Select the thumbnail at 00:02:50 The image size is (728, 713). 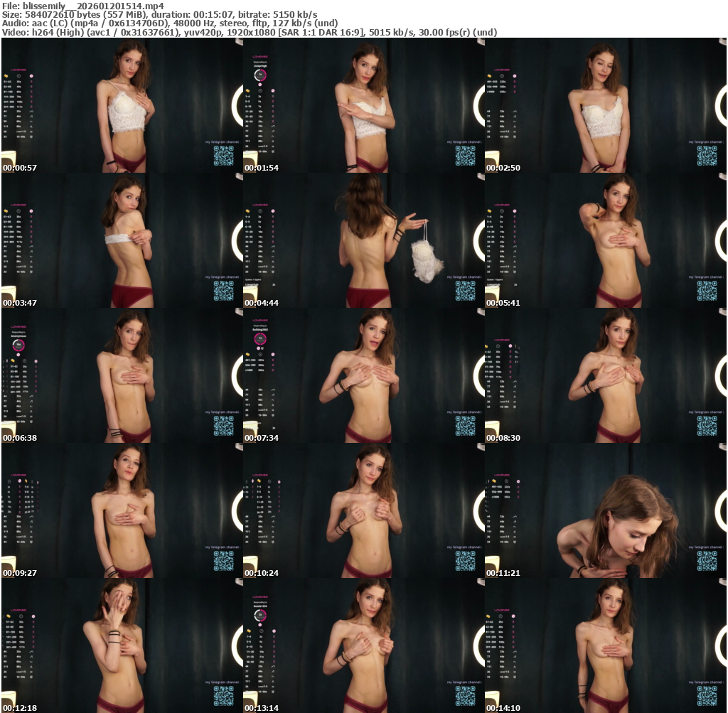tap(605, 105)
